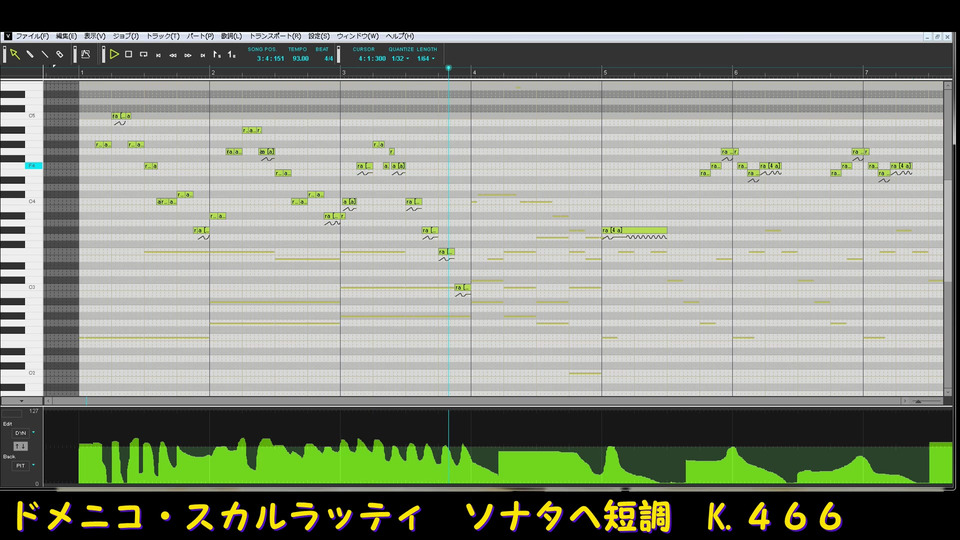Select the long sustained note in measure 5

click(x=634, y=230)
